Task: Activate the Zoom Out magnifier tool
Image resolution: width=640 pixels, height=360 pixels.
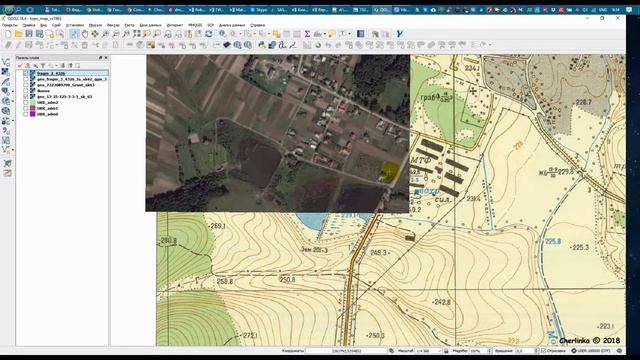Action: [116, 34]
